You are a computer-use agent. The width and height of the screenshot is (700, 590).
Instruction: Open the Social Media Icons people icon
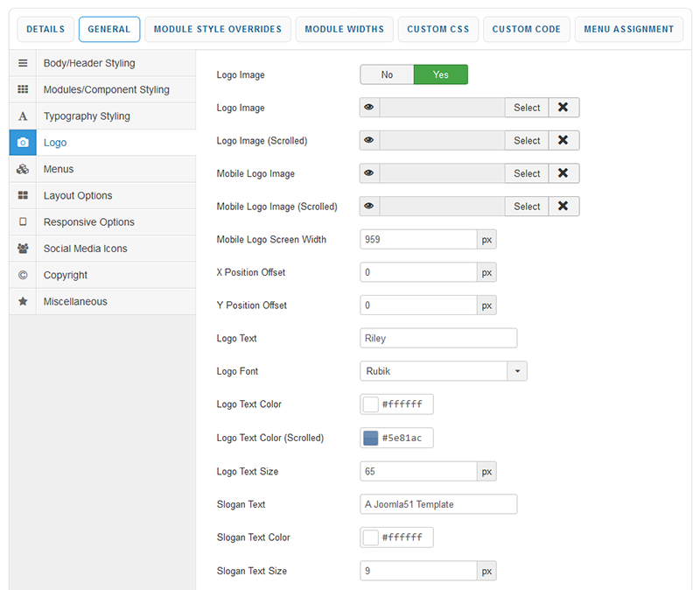(23, 249)
